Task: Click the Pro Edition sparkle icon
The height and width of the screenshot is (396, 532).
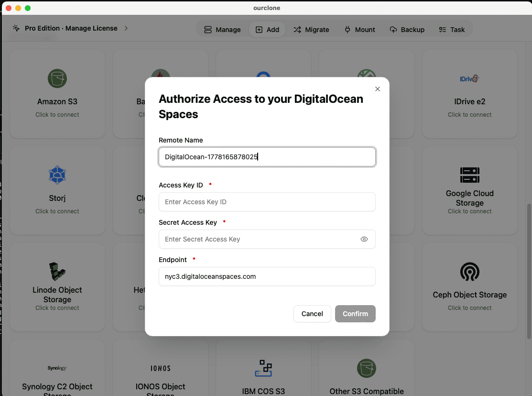Action: click(x=16, y=28)
